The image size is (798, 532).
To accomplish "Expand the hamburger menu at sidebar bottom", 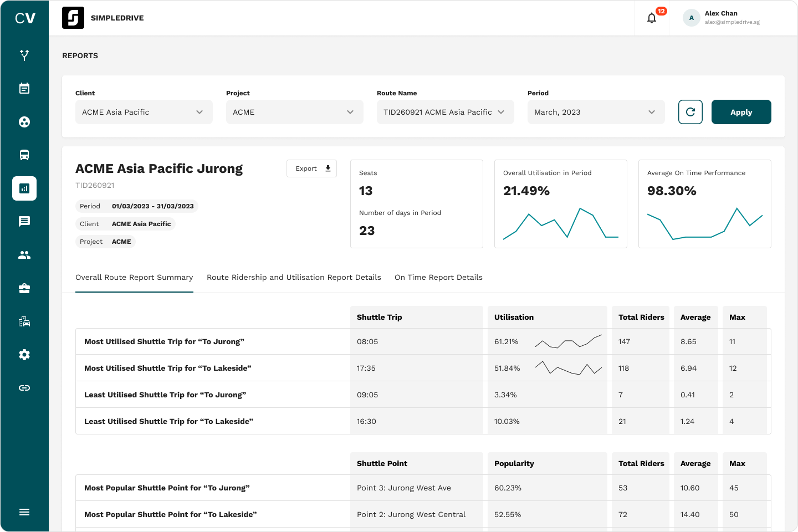I will click(24, 512).
